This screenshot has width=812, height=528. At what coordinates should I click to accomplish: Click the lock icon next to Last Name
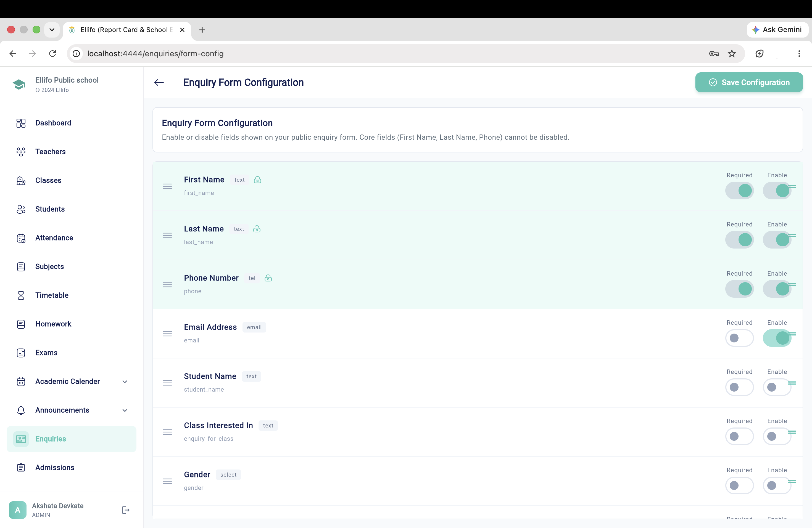257,229
